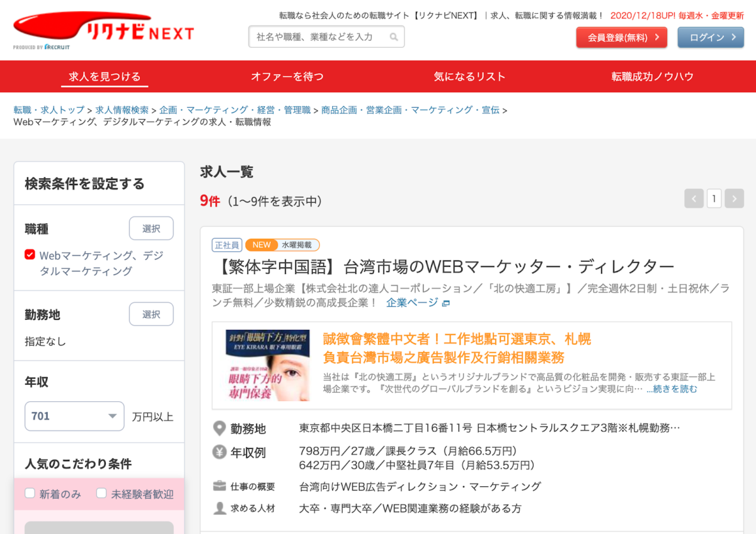Uncheck Webマーケティング、デジタルマーケティング checkbox
756x534 pixels.
pos(30,254)
